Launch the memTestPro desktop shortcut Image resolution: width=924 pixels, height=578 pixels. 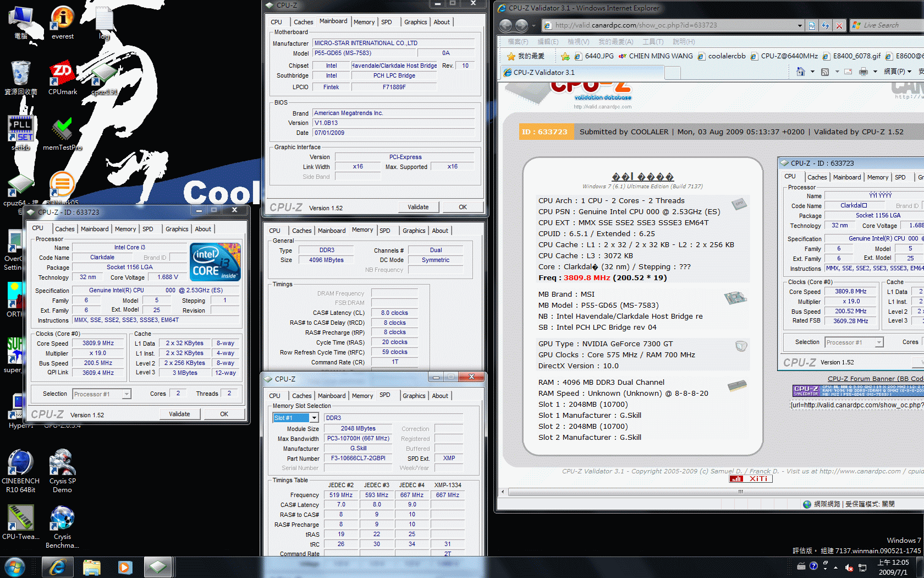coord(63,133)
